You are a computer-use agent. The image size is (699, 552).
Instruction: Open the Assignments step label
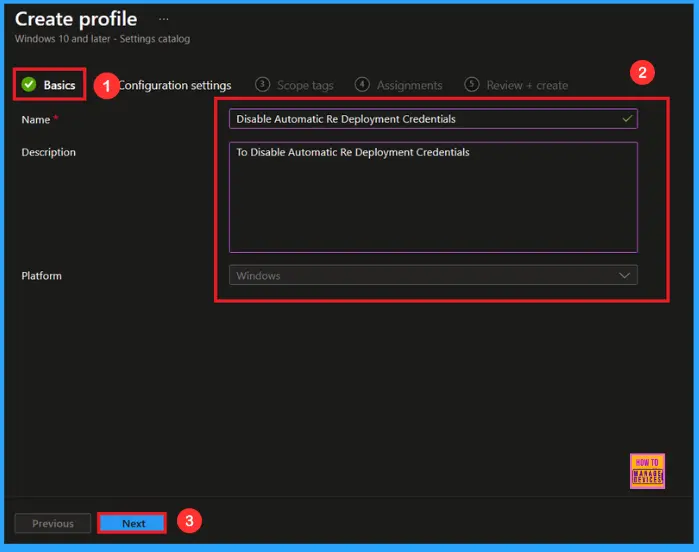pyautogui.click(x=409, y=85)
